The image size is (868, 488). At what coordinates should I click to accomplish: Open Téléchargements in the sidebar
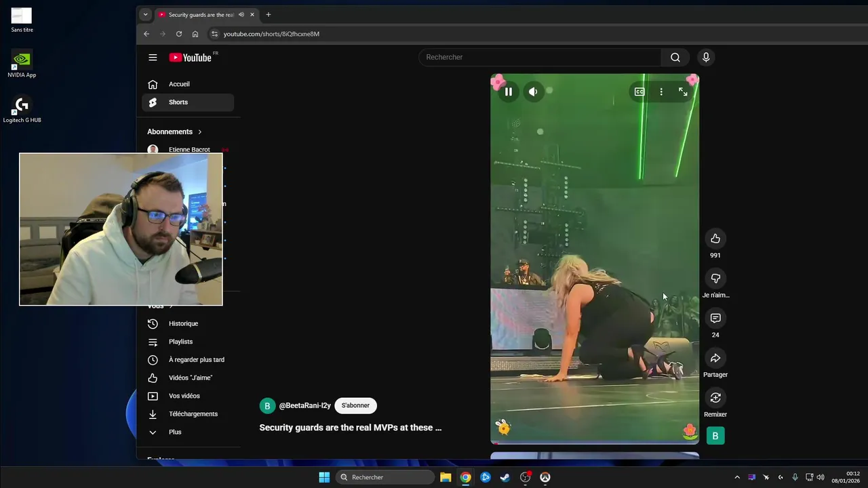[x=188, y=414]
